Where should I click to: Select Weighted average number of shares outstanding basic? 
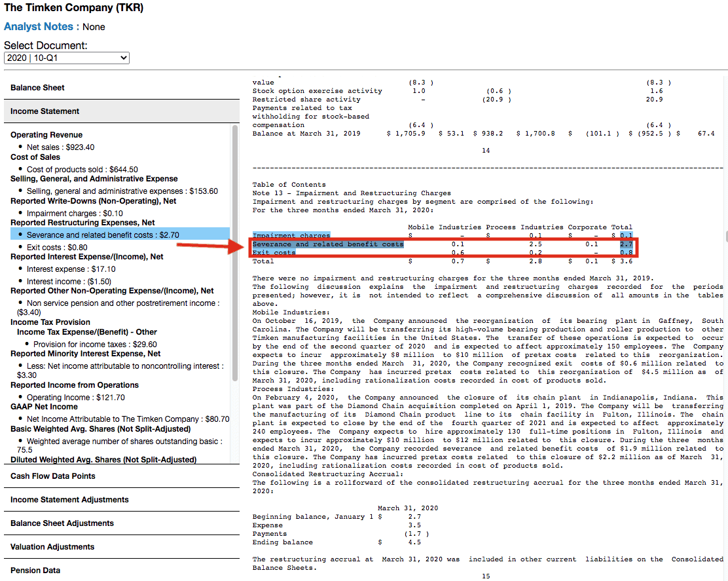click(x=120, y=445)
